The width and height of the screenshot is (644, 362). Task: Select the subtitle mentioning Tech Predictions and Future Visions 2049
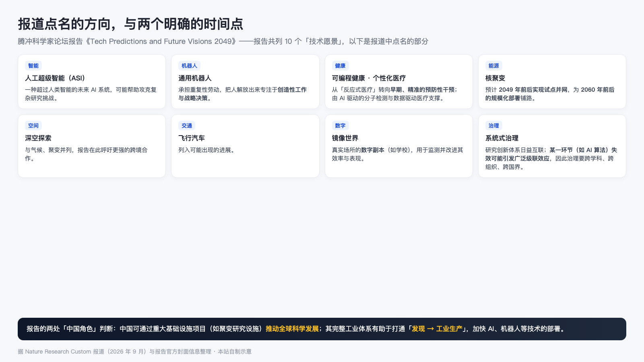point(223,41)
